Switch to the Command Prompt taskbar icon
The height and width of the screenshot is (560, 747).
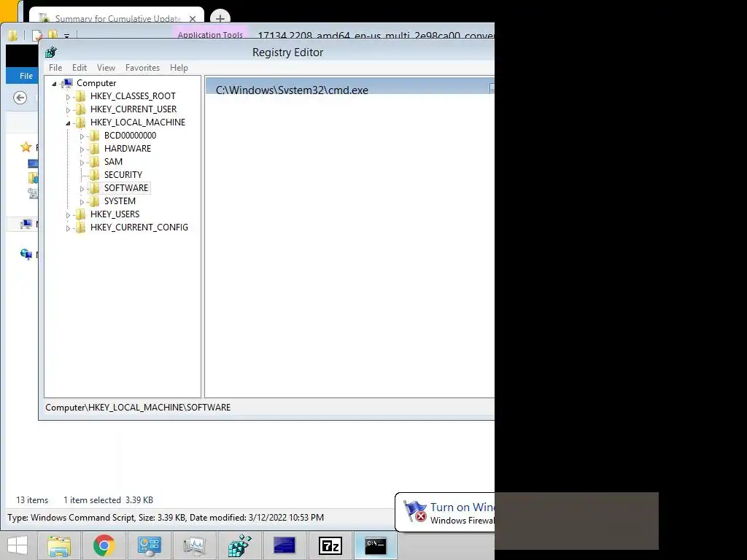[x=376, y=545]
